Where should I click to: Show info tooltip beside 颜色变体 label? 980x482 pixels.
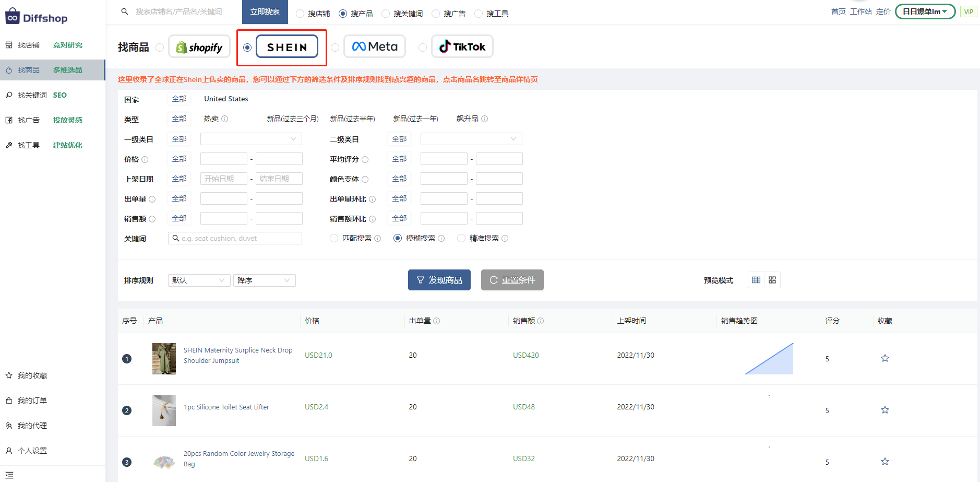click(365, 180)
